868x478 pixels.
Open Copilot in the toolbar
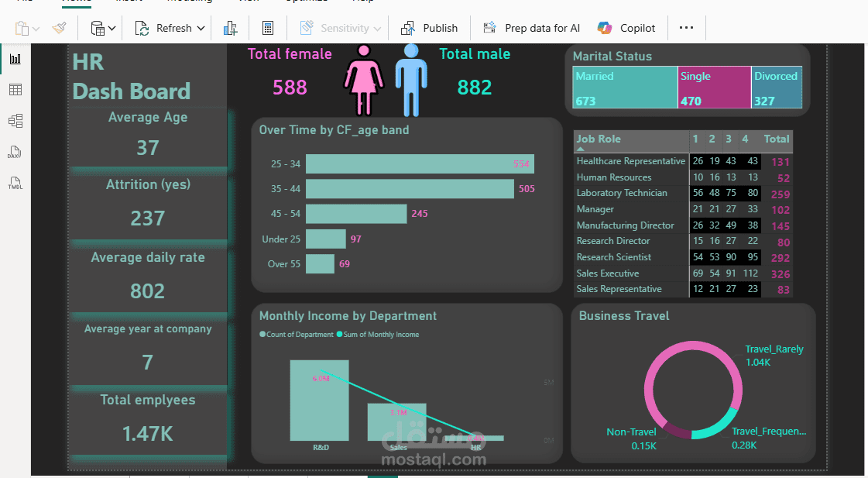tap(627, 28)
